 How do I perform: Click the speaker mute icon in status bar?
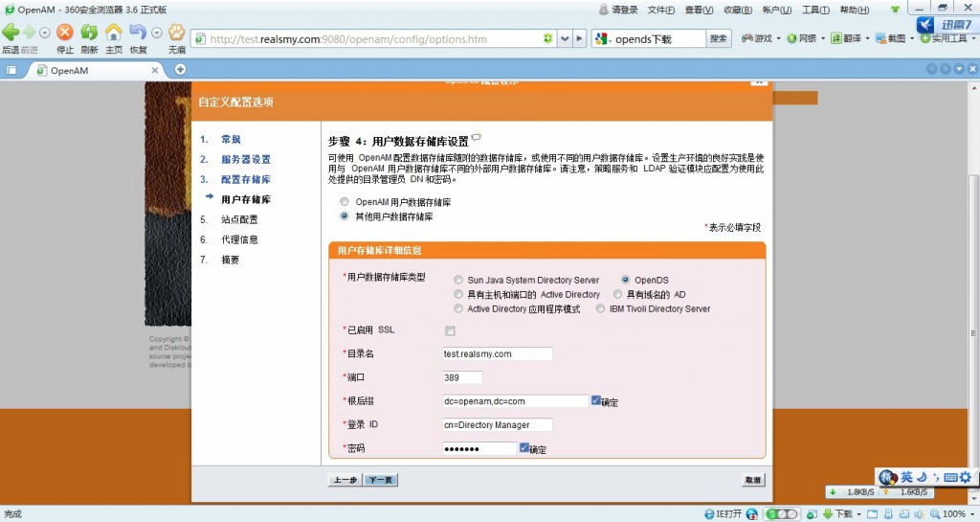pos(919,514)
